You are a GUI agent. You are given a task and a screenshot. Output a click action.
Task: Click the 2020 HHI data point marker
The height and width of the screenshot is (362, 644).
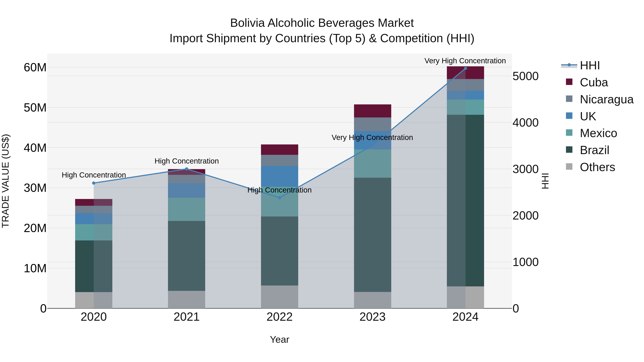(x=94, y=183)
